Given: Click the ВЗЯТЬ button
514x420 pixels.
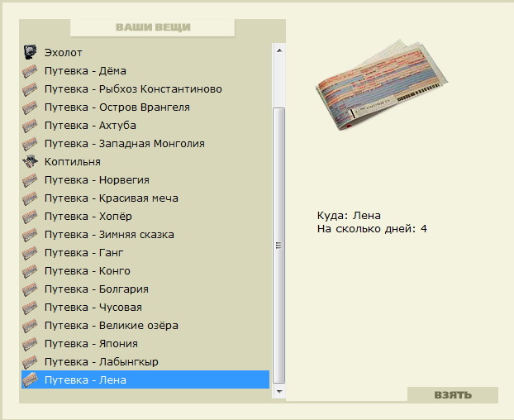Looking at the screenshot, I should [x=453, y=395].
